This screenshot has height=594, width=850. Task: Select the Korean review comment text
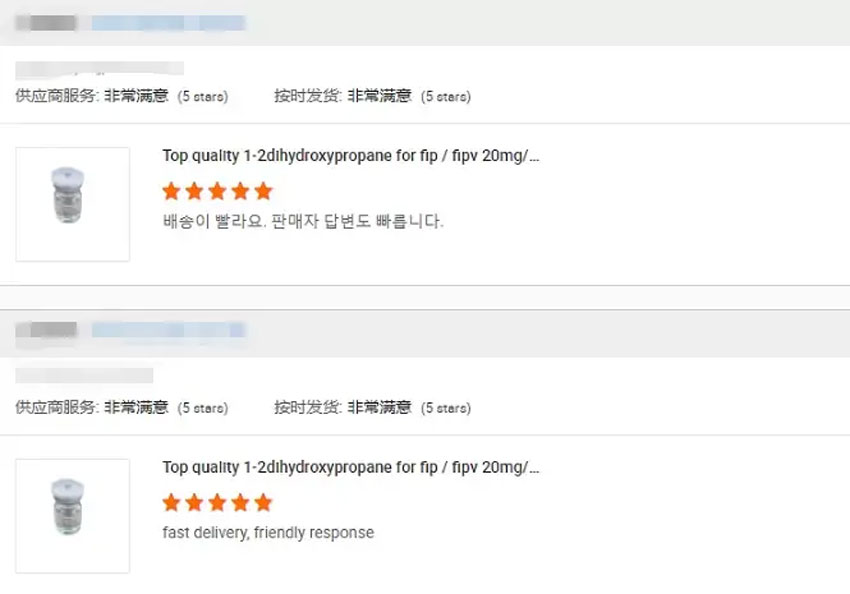coord(302,221)
